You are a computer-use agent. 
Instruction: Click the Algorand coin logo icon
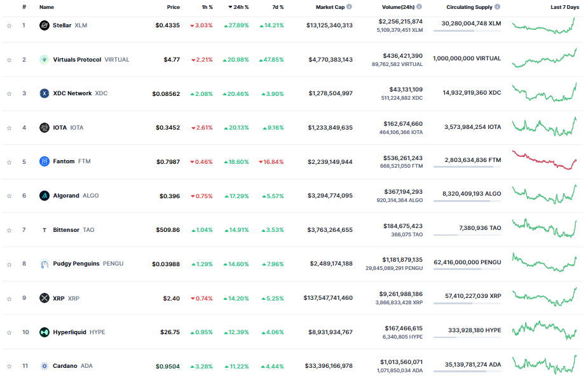pos(44,196)
